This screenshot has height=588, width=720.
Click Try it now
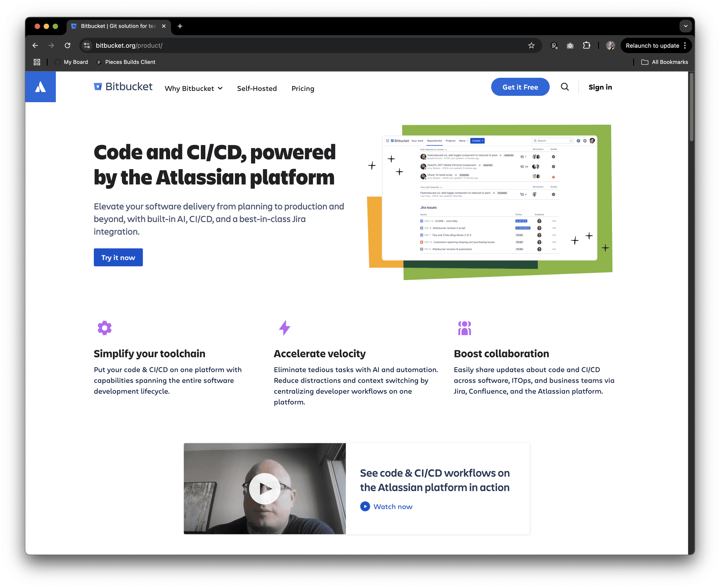click(x=118, y=257)
